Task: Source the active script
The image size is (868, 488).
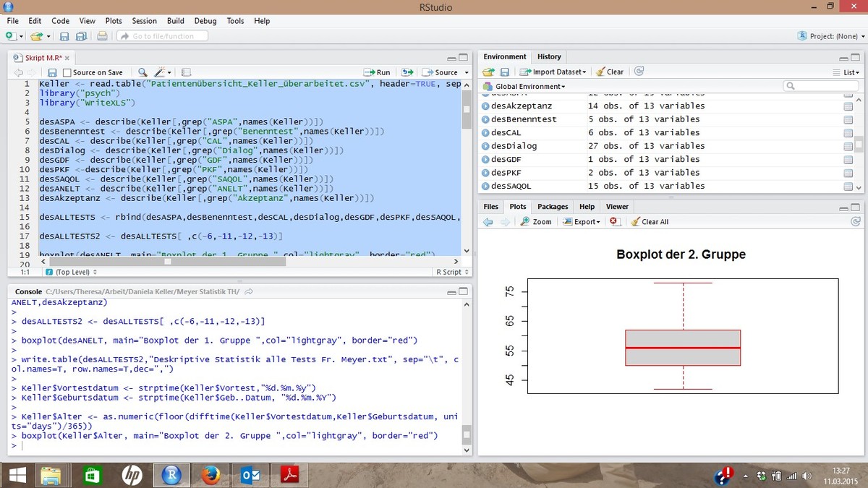Action: pos(441,72)
